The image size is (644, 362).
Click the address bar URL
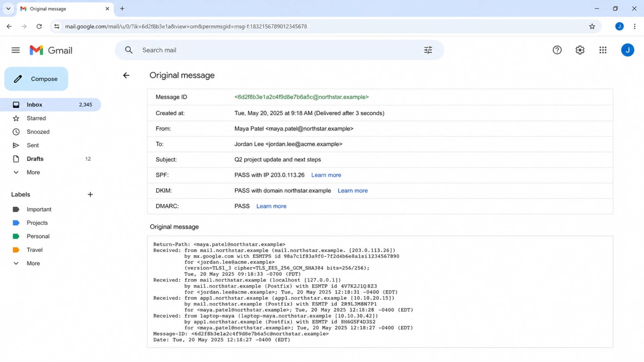click(186, 26)
